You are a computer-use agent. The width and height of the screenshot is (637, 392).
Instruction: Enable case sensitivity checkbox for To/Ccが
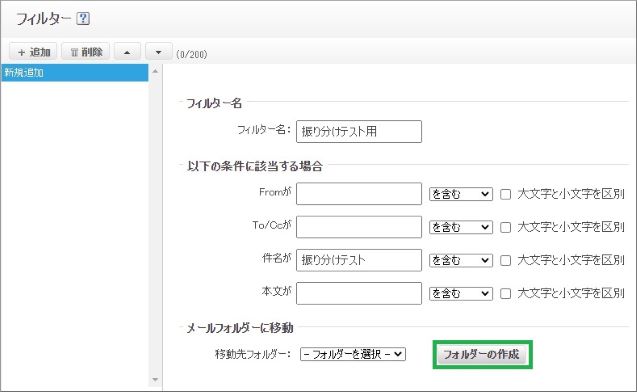(x=505, y=227)
